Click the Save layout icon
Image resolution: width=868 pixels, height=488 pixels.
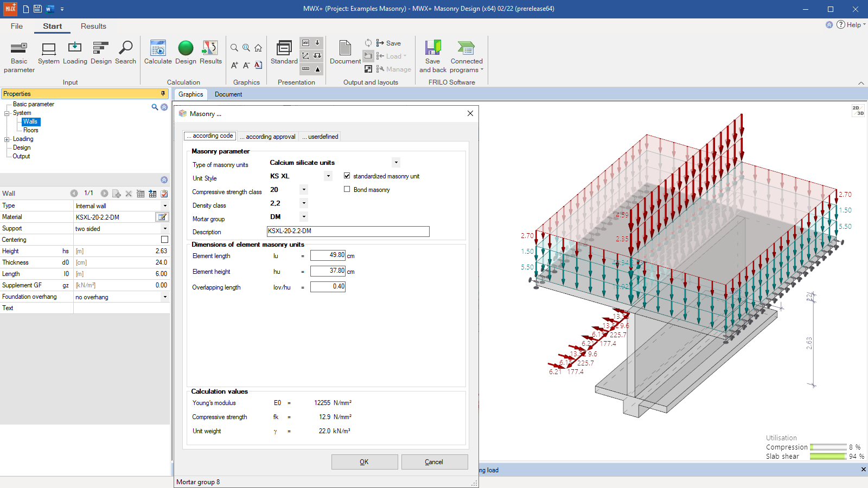pyautogui.click(x=388, y=43)
